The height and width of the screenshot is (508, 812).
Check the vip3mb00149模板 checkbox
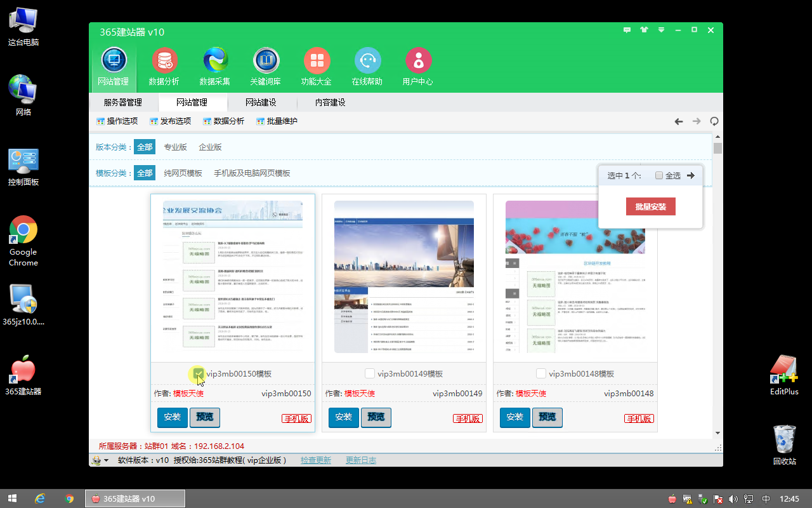370,373
